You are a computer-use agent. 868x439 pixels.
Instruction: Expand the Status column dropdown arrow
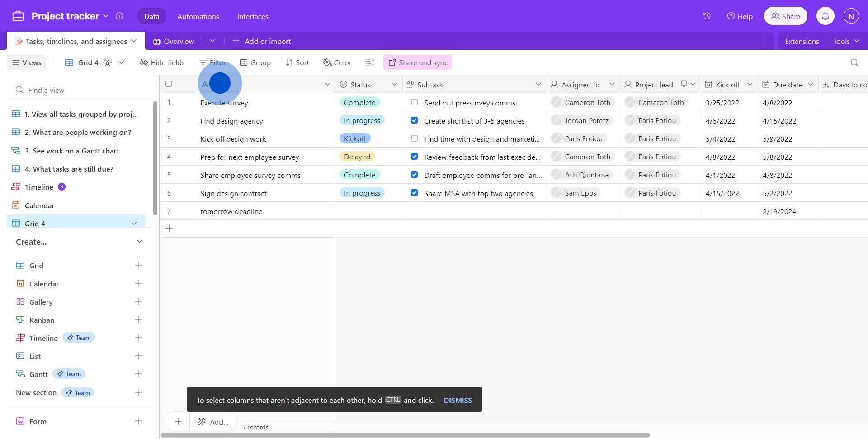click(x=394, y=85)
